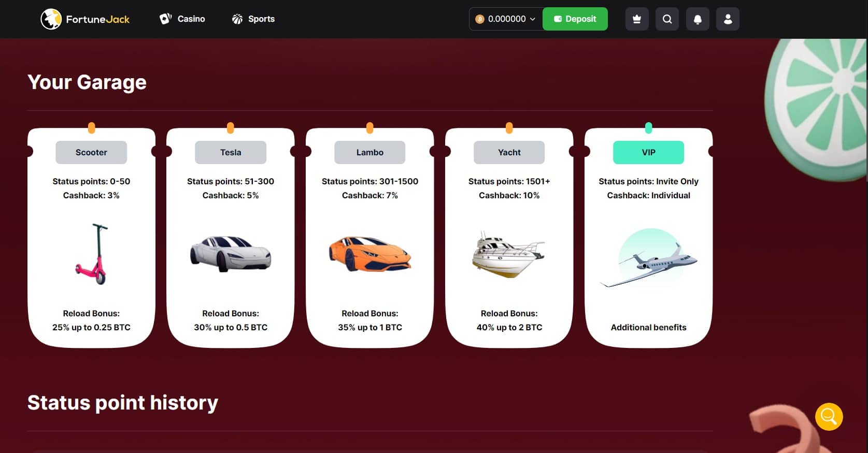
Task: Click the VIP private jet image
Action: coord(650,260)
